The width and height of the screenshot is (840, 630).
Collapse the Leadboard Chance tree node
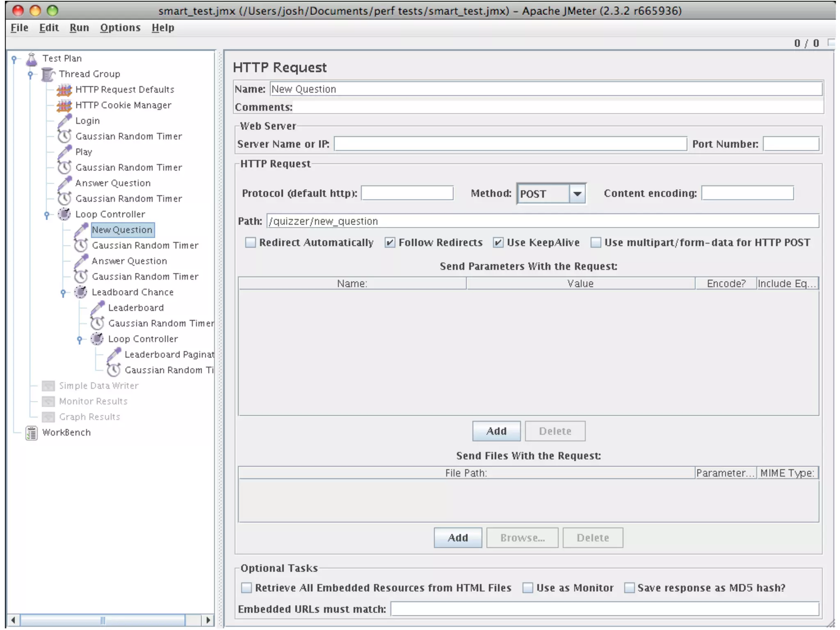pyautogui.click(x=63, y=292)
